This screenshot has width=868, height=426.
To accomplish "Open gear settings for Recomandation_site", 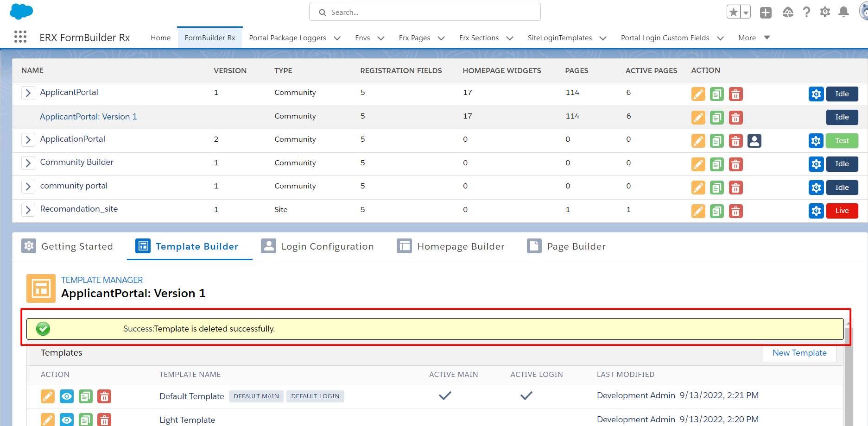I will click(816, 211).
